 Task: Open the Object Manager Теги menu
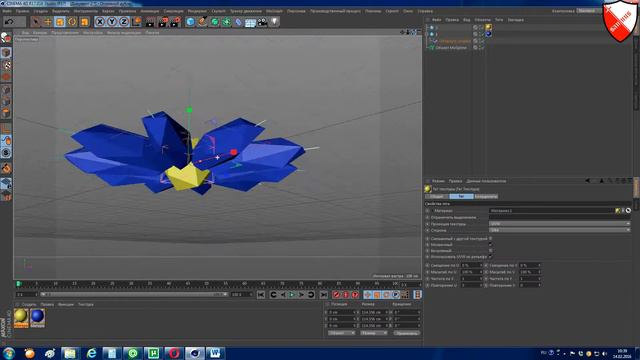(499, 20)
